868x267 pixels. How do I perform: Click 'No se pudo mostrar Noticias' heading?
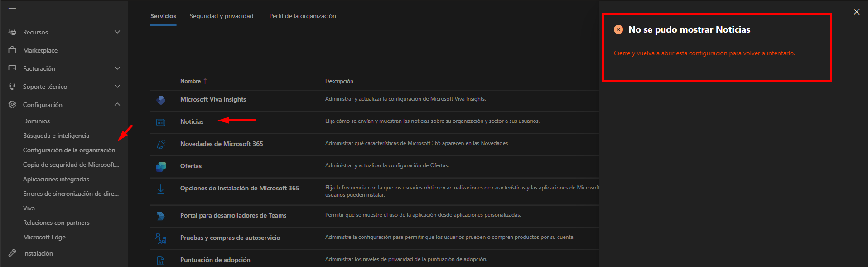[x=689, y=29]
